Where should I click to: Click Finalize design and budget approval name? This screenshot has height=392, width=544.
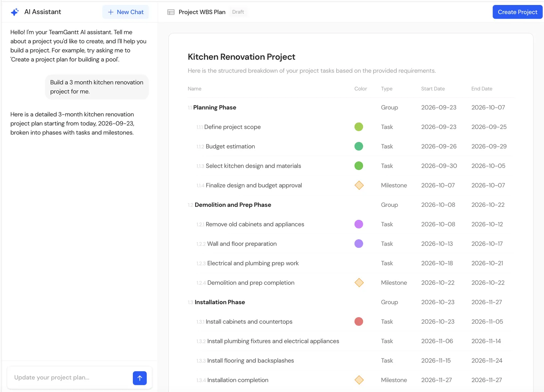[x=254, y=185]
